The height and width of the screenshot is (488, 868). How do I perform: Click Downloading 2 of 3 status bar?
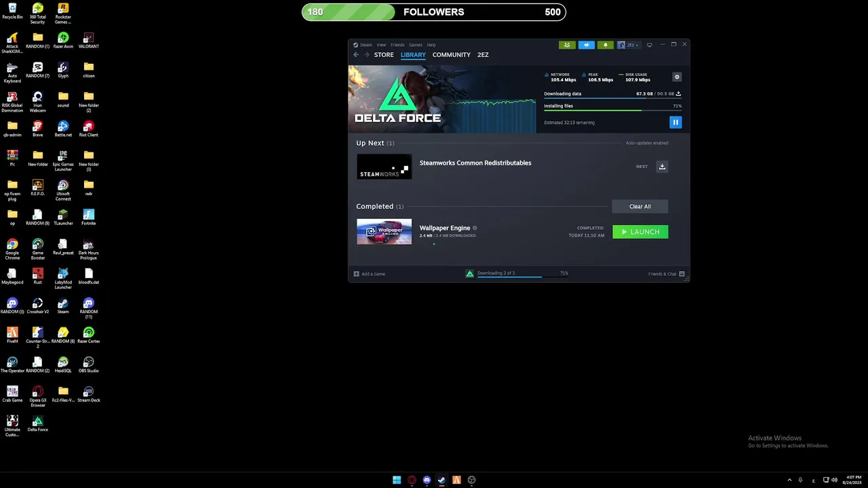(517, 274)
